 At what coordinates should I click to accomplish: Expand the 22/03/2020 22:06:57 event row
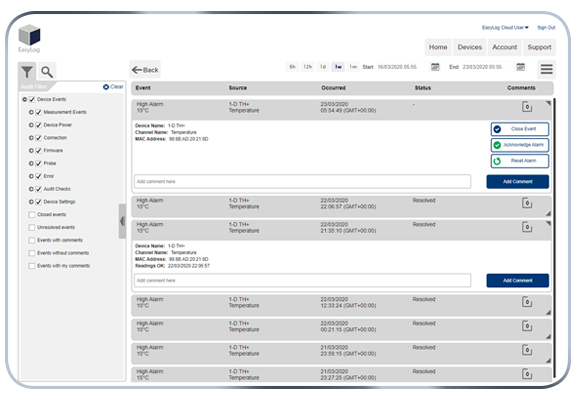click(548, 213)
